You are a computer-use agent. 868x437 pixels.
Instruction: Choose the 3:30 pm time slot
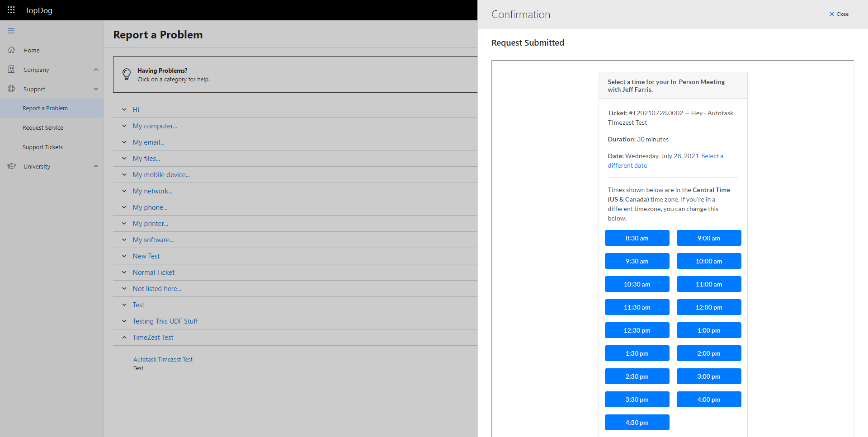tap(637, 399)
